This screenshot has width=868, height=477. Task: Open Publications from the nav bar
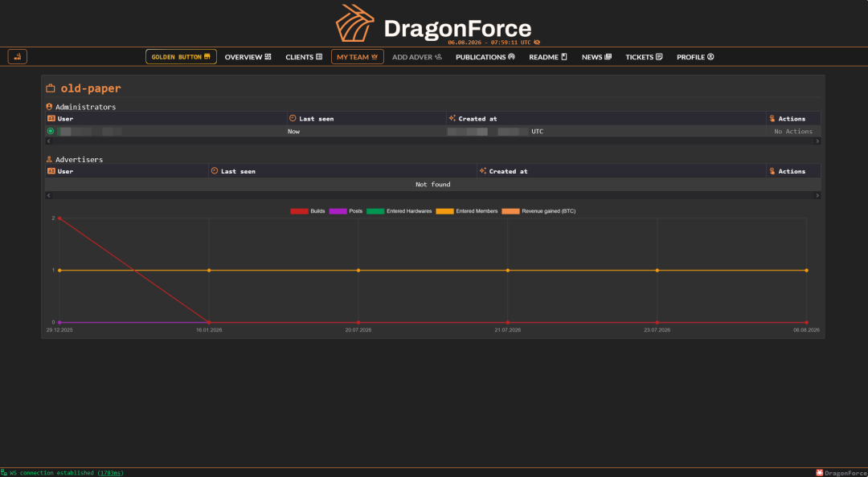tap(485, 57)
